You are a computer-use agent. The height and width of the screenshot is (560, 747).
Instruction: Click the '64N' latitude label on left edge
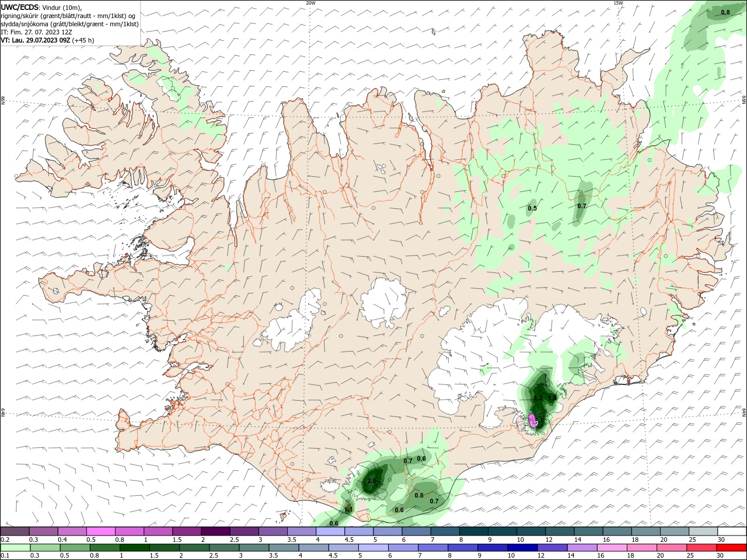pos(3,412)
